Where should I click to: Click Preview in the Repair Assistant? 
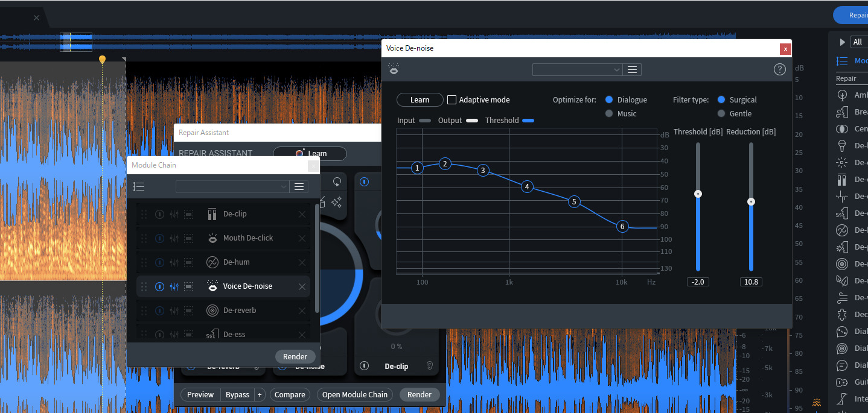(x=200, y=395)
